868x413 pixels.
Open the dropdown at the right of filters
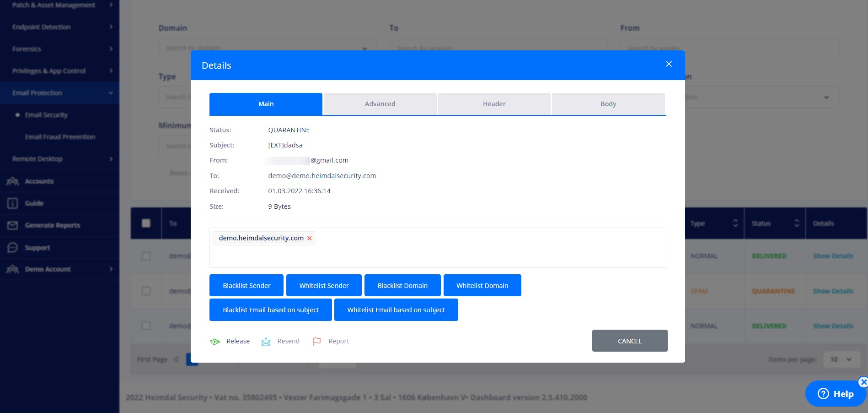pyautogui.click(x=826, y=97)
